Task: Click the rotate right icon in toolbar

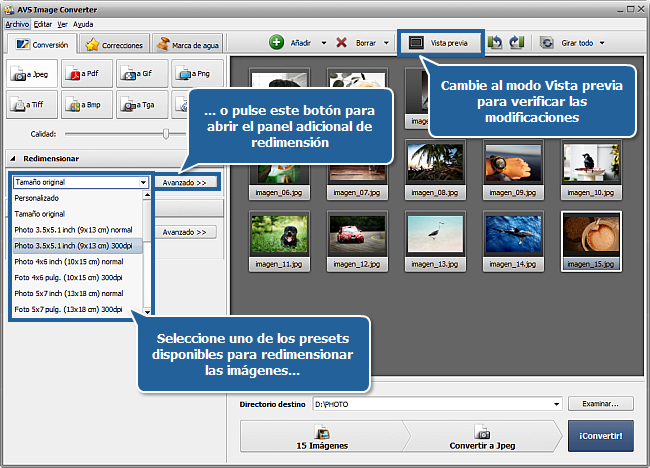Action: point(516,43)
